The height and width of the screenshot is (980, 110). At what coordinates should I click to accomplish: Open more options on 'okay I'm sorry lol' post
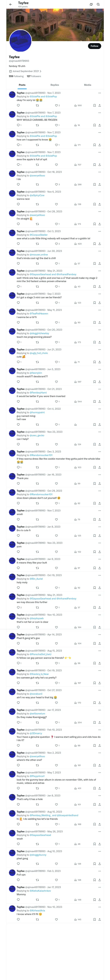[x=99, y=93]
